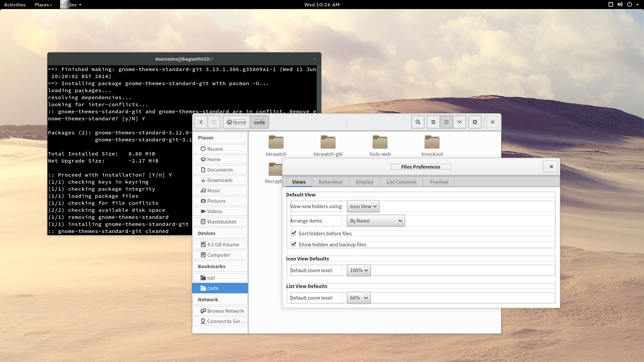Image resolution: width=644 pixels, height=362 pixels.
Task: Click the code path bar button
Action: 259,122
